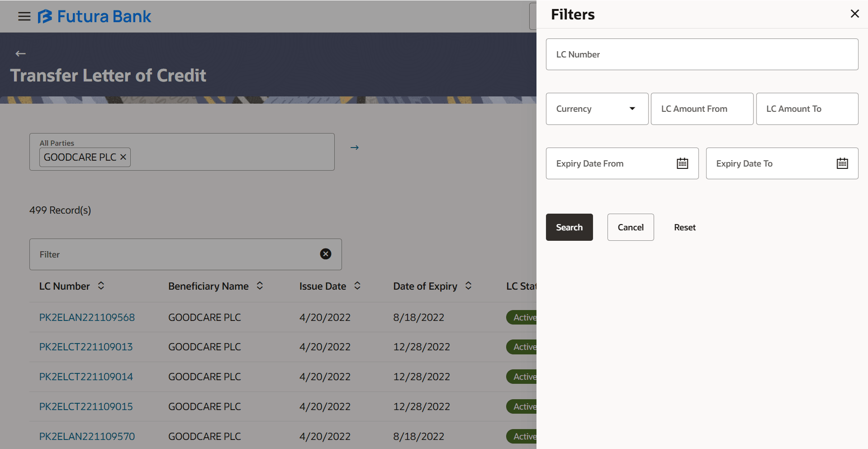The image size is (868, 449).
Task: Apply party selection via right arrow icon
Action: pos(355,147)
